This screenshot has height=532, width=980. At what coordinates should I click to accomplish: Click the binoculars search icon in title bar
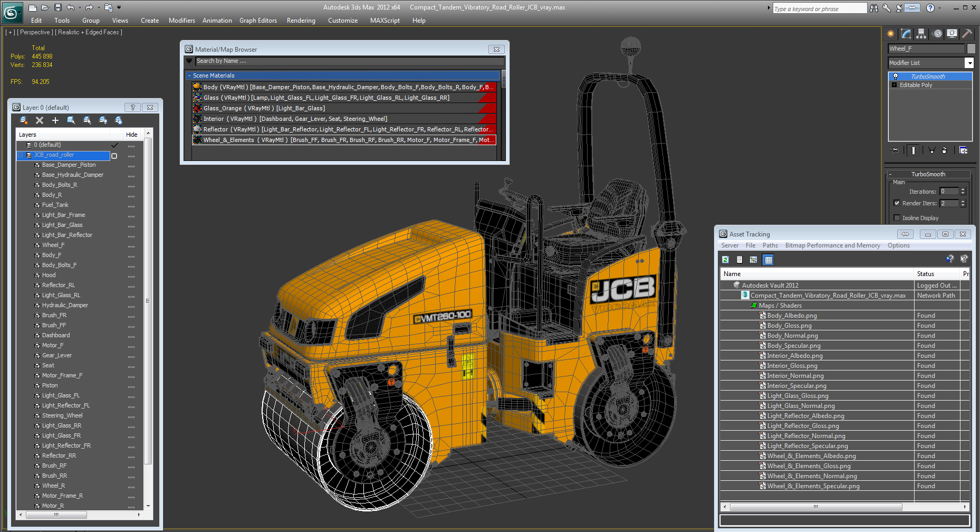(x=874, y=8)
